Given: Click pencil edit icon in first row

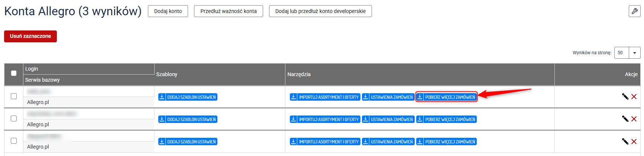Looking at the screenshot, I should (625, 97).
